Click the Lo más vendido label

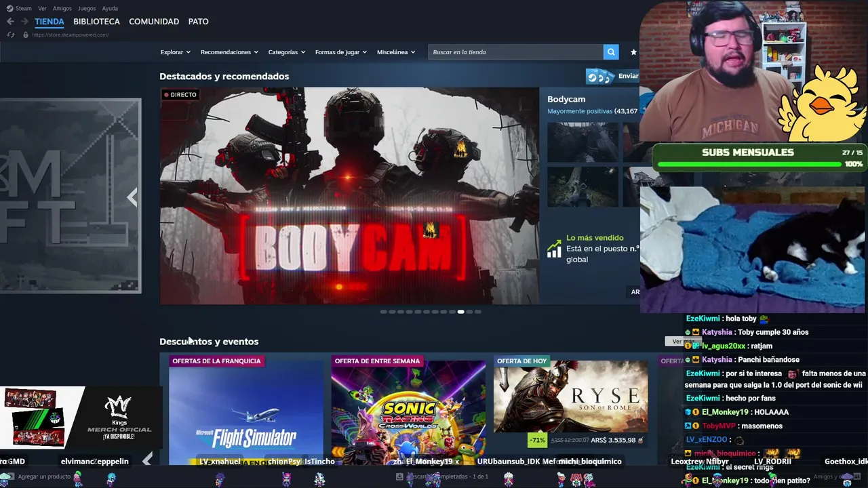coord(595,238)
